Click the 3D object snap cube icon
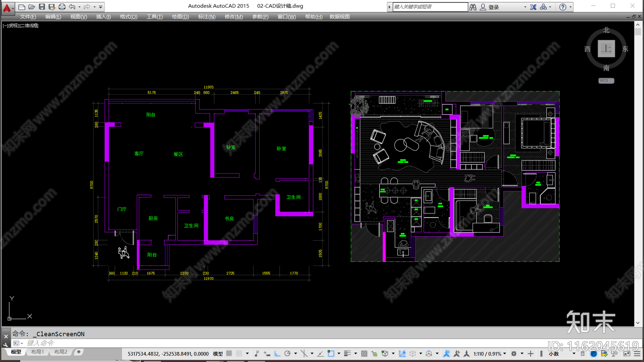The height and width of the screenshot is (362, 644). [385, 354]
